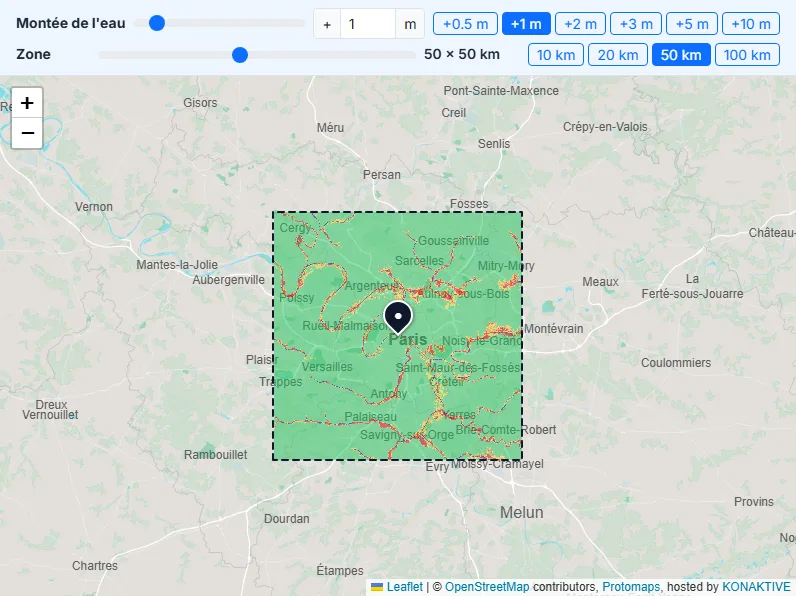796x596 pixels.
Task: Focus the water level input showing 1
Action: coord(368,24)
